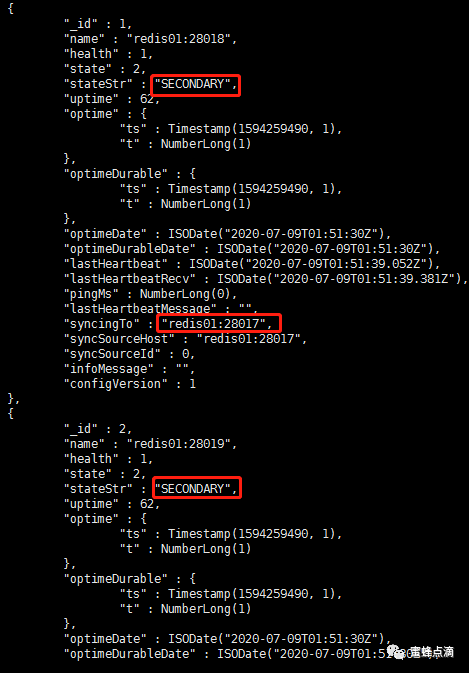This screenshot has height=673, width=469.
Task: Click the WeChat watermark icon at bottom right
Action: (396, 652)
